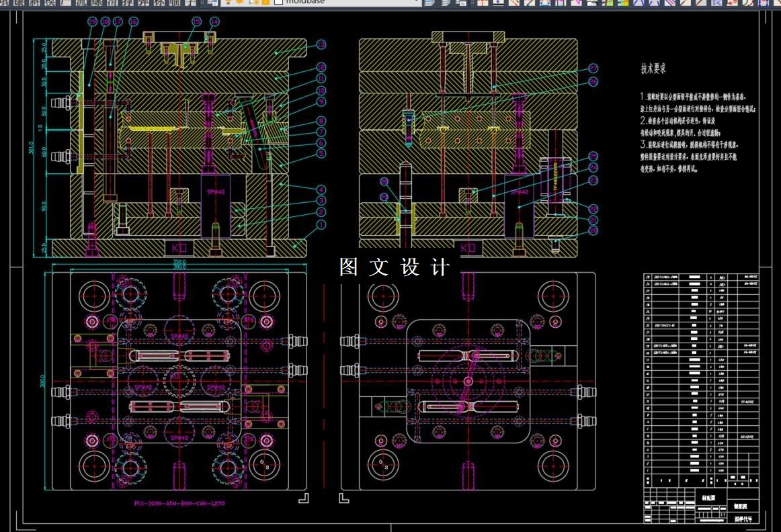Click the gray layer-stack icon in the toolbar
The height and width of the screenshot is (532, 781).
pos(446,3)
